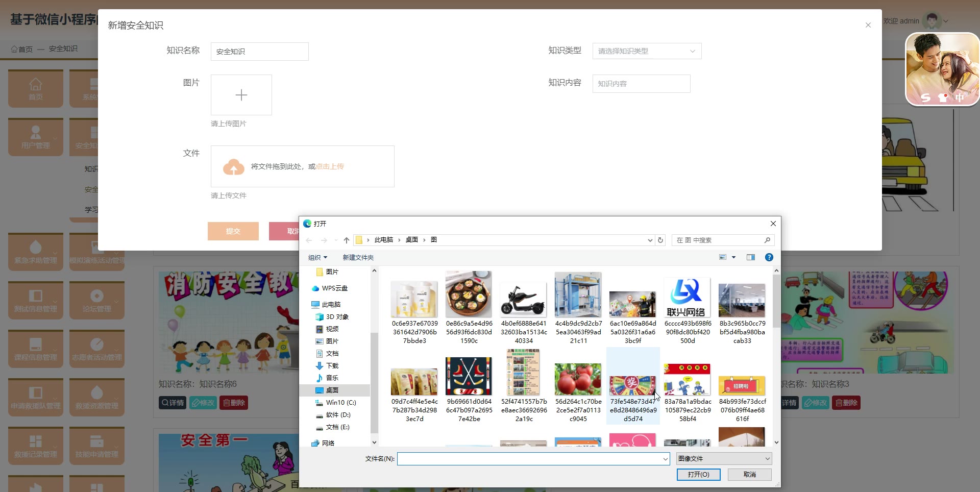Select the WPS云盘 cloud drive

click(334, 288)
